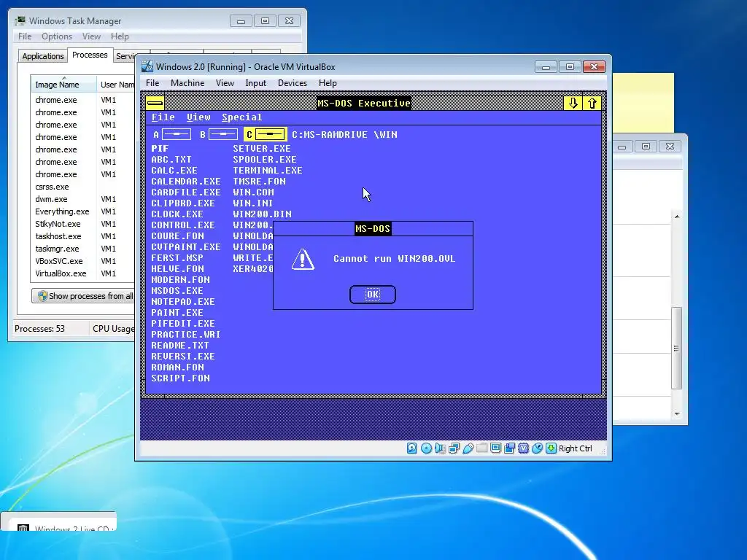
Task: Sort by Image Name column header
Action: [x=64, y=85]
